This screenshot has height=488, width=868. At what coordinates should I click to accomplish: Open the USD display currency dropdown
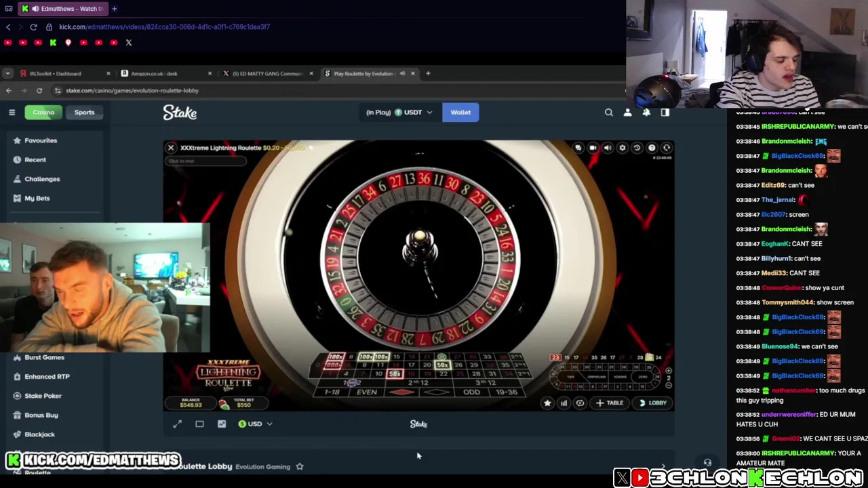[x=255, y=424]
